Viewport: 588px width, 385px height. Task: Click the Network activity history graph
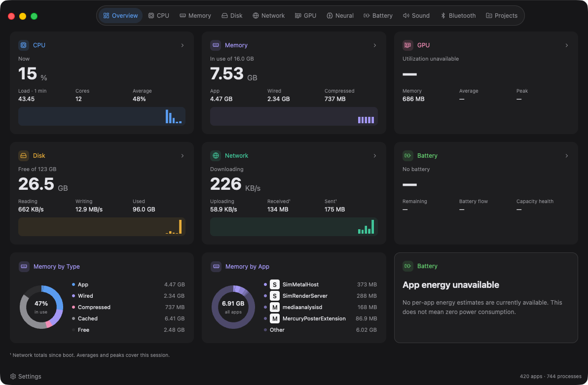pos(294,227)
